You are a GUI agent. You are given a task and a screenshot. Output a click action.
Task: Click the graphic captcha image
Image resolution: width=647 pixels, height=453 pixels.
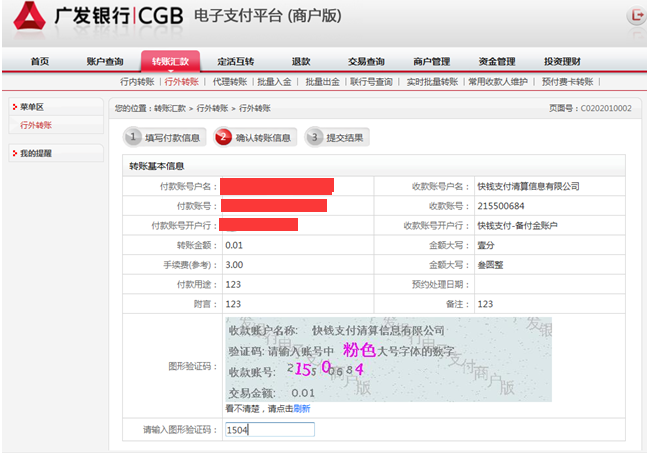click(x=388, y=359)
